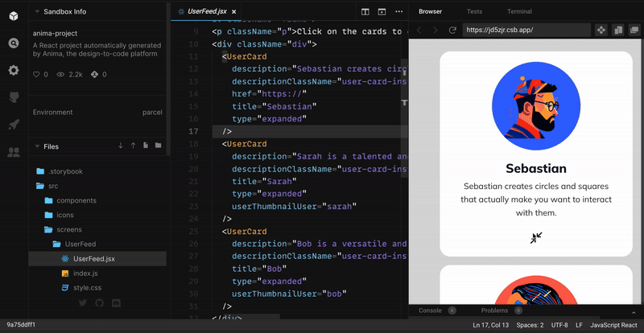644x333 pixels.
Task: Collapse the Files section
Action: 37,146
